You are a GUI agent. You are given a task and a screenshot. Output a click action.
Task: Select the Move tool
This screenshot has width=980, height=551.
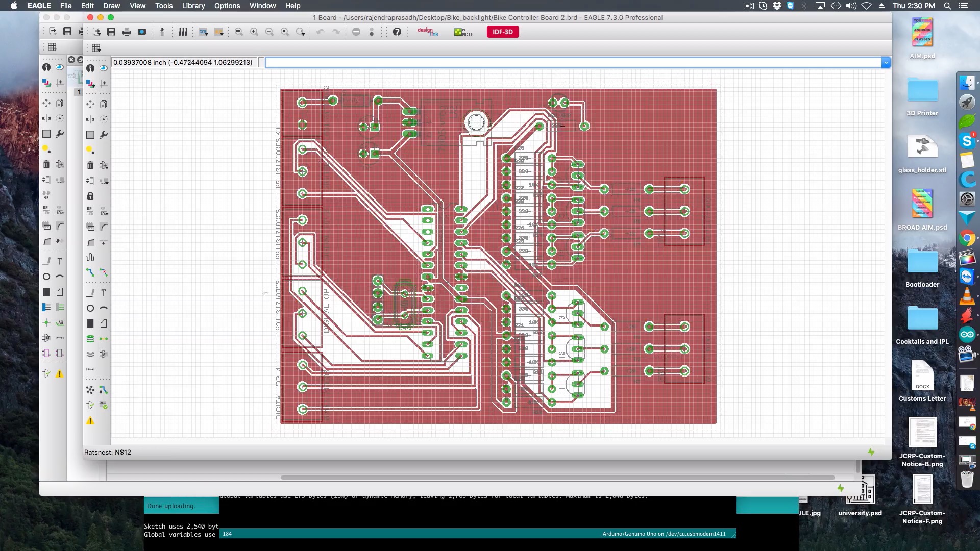[90, 104]
